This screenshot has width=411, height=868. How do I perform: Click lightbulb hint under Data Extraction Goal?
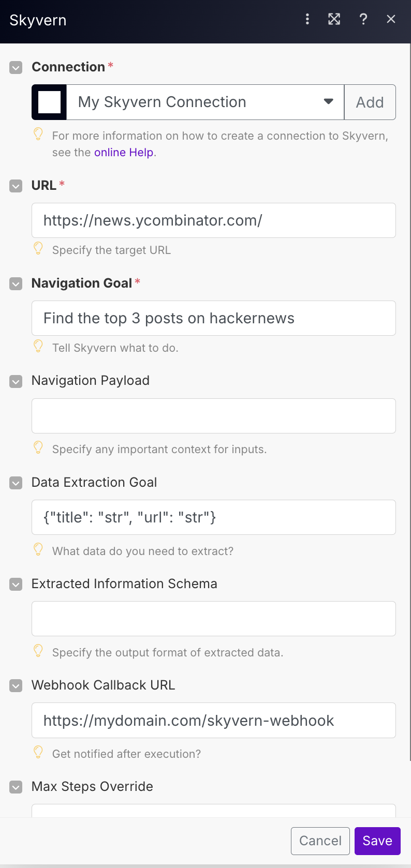click(x=38, y=549)
